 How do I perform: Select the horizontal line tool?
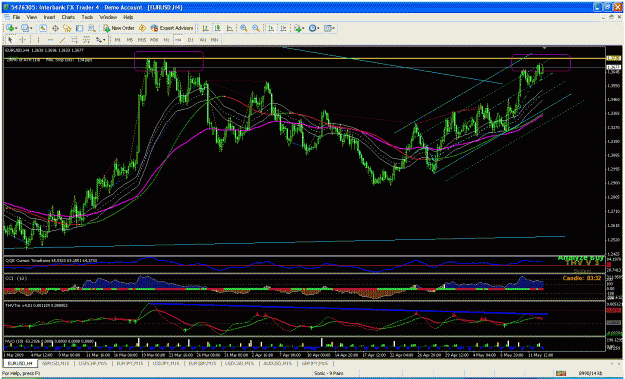tap(50, 40)
